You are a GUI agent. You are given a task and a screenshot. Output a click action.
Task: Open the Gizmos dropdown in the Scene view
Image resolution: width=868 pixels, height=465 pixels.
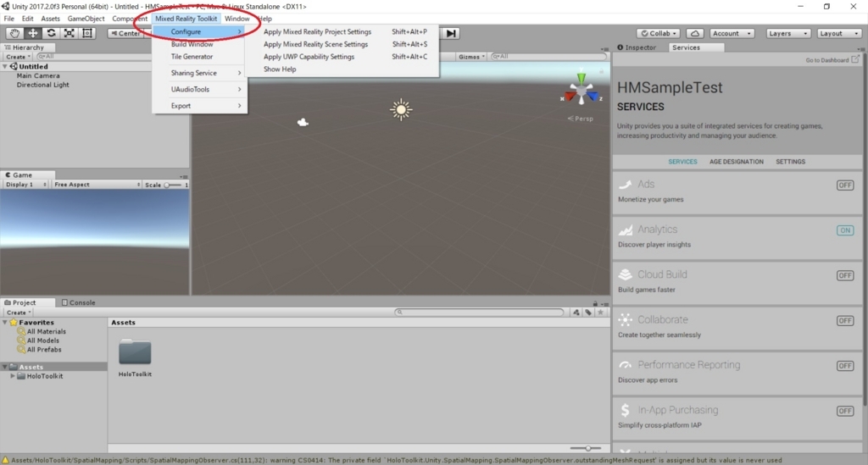pyautogui.click(x=471, y=57)
